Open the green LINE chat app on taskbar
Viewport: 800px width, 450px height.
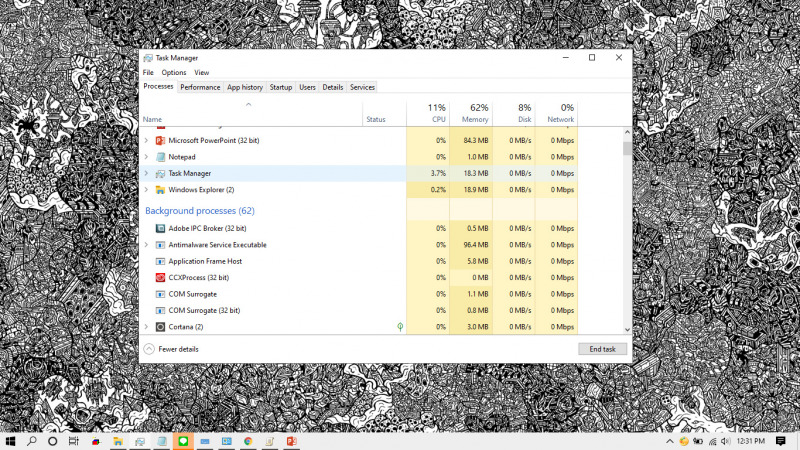(x=183, y=441)
